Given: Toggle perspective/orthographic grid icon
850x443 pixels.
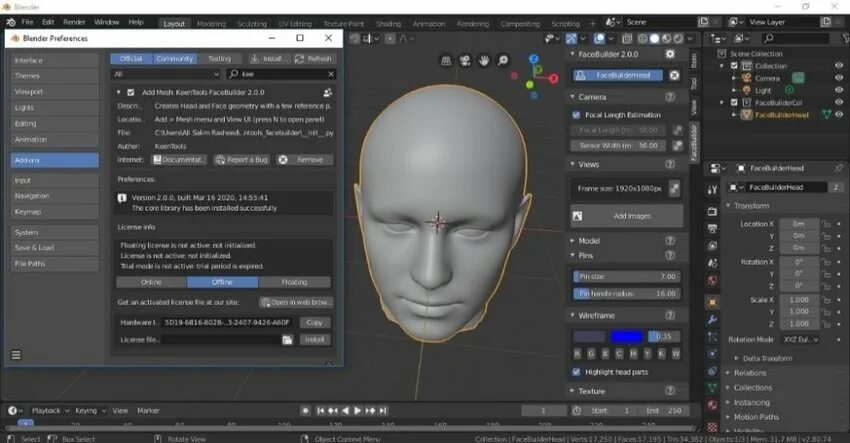Looking at the screenshot, I should [x=446, y=61].
